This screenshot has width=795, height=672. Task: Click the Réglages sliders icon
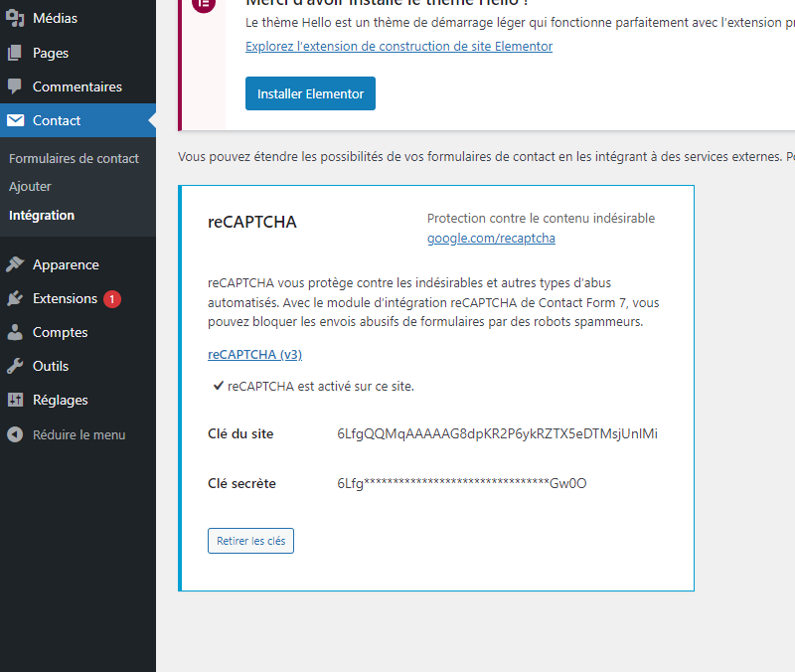click(x=15, y=400)
